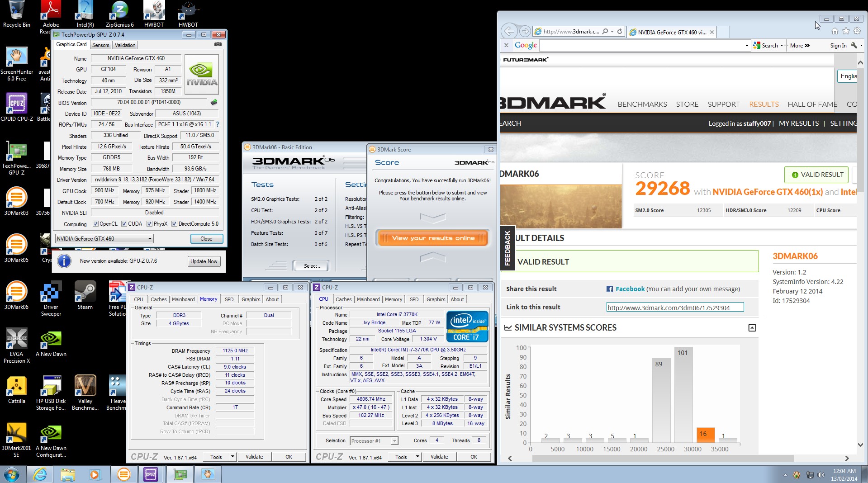This screenshot has width=868, height=483.
Task: Open ZipGenius 6 desktop shortcut
Action: [119, 14]
